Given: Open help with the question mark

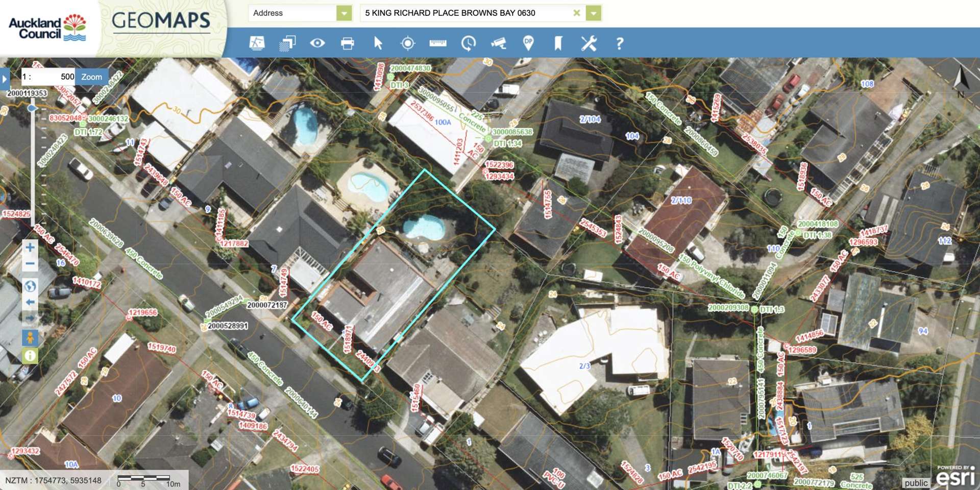Looking at the screenshot, I should tap(620, 43).
